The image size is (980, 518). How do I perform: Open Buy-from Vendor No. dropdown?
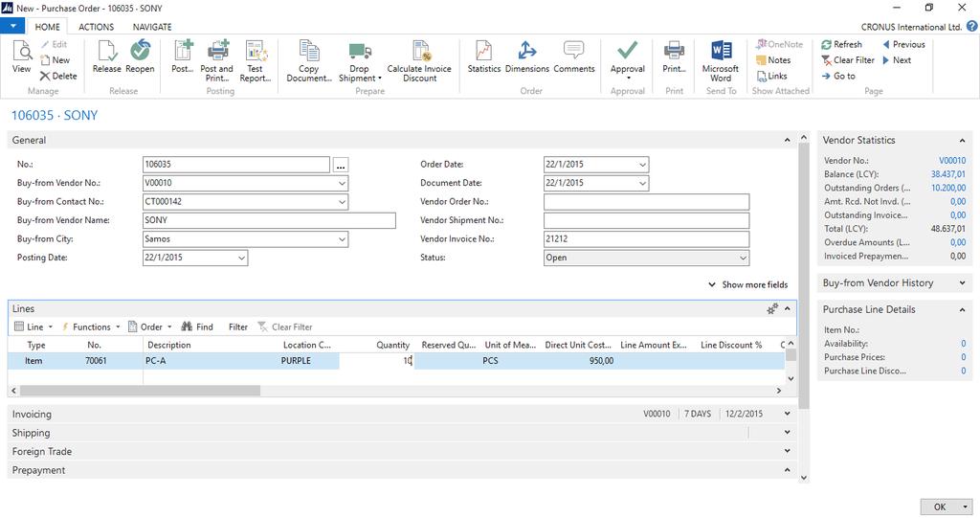(342, 183)
